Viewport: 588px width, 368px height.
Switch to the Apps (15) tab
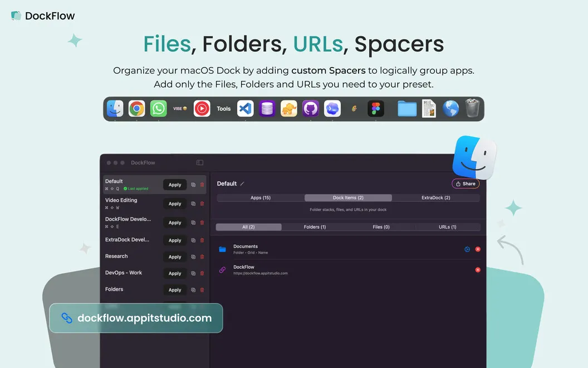pyautogui.click(x=261, y=197)
